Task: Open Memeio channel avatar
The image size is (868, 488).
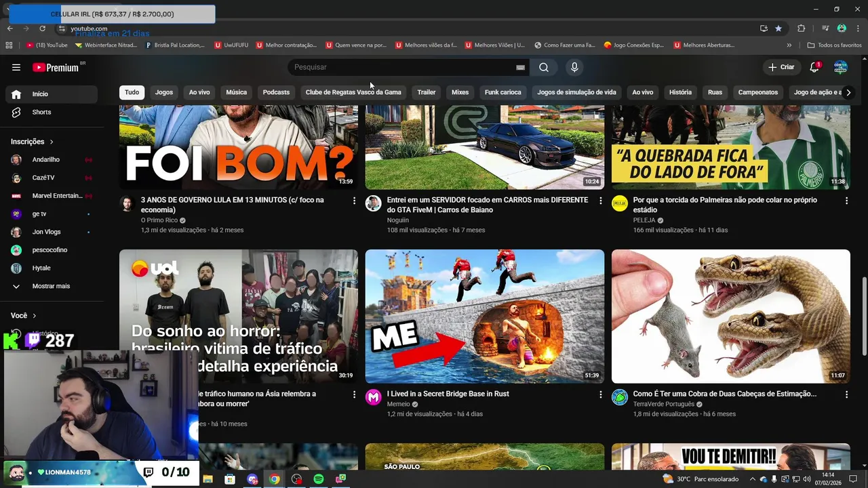Action: click(374, 398)
